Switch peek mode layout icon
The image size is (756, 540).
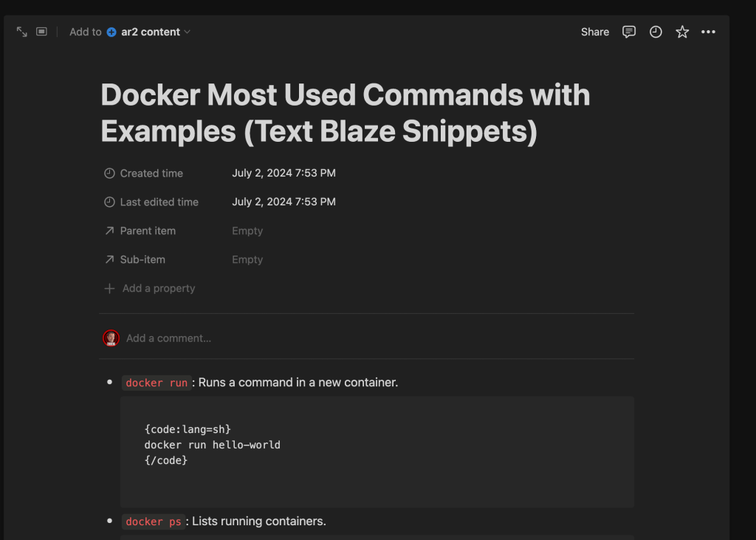[41, 31]
